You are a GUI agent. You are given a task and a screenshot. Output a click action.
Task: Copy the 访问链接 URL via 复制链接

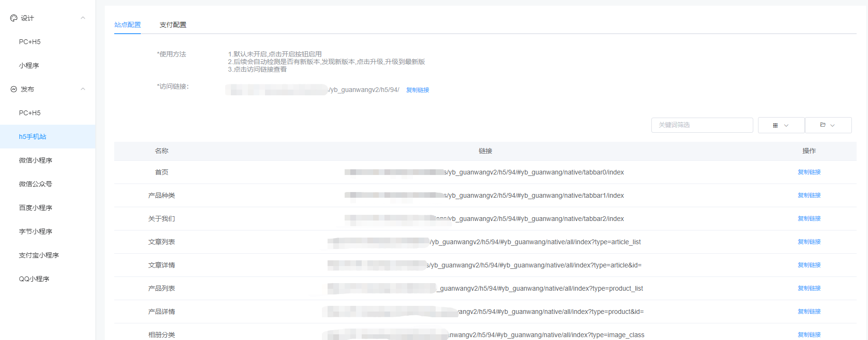[418, 90]
